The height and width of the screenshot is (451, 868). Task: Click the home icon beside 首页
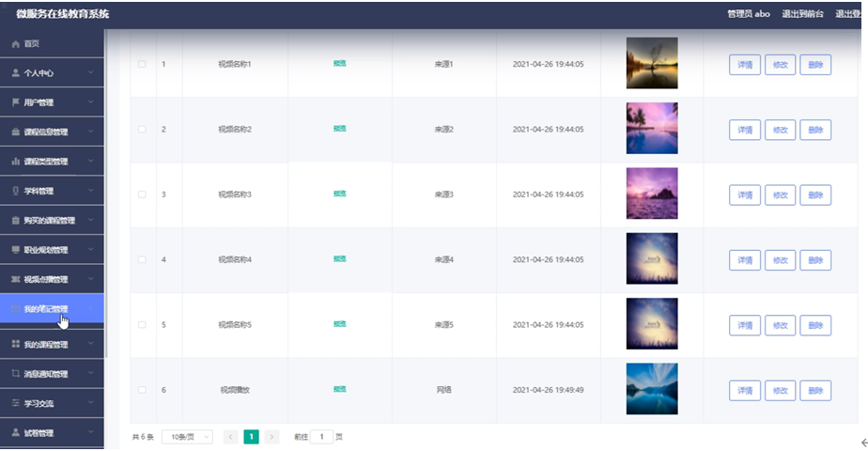coord(15,44)
